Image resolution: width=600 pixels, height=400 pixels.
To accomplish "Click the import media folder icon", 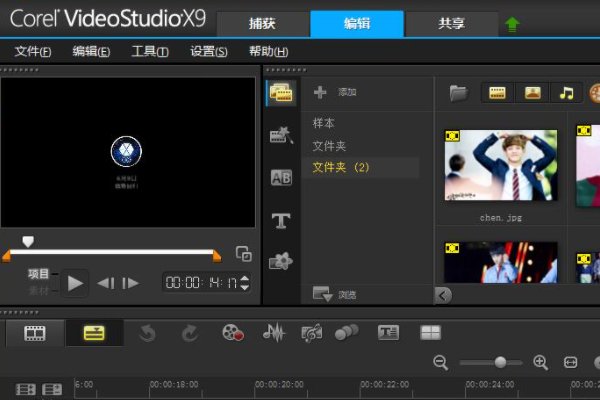I will pyautogui.click(x=458, y=93).
